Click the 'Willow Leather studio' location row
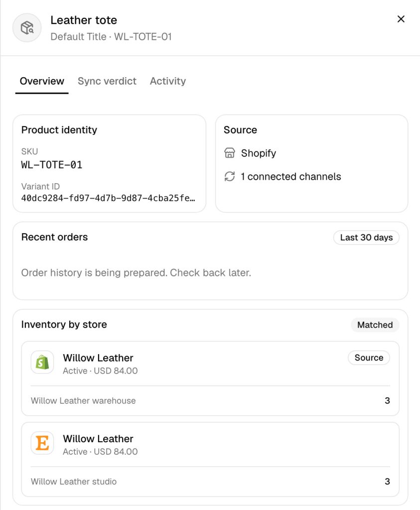Screen dimensions: 420x510 (x=210, y=482)
